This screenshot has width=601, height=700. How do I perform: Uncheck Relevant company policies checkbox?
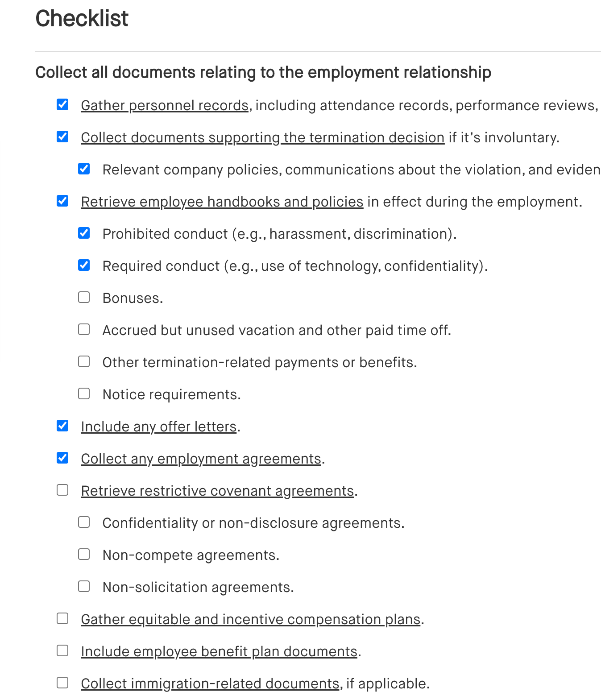pos(84,169)
